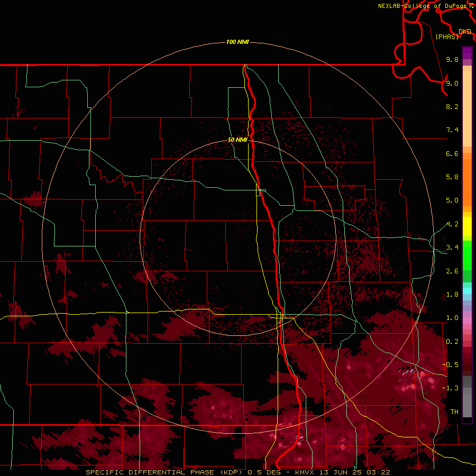Click the 5.8 value on the color scale
This screenshot has width=476, height=476.
click(452, 177)
